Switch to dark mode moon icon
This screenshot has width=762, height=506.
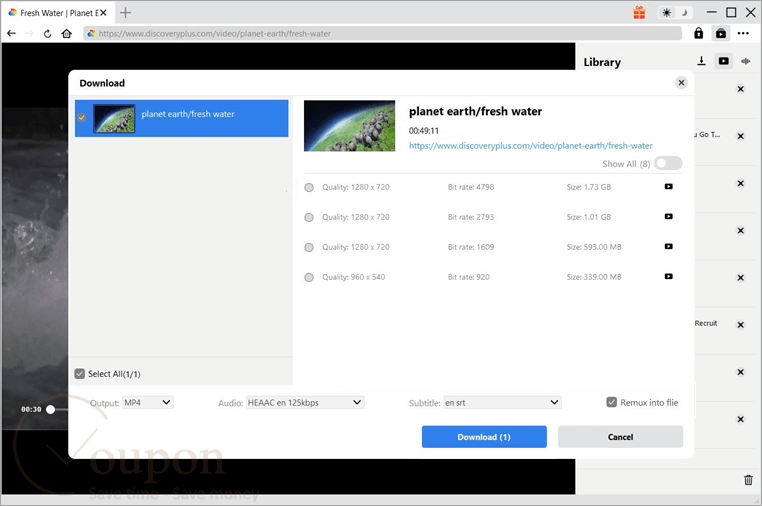coord(684,13)
